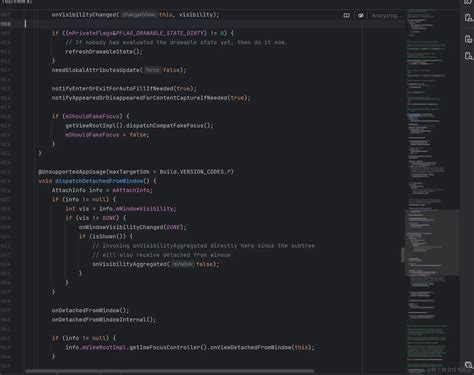The height and width of the screenshot is (375, 474).
Task: Click 'AttachInfo info = mAttachInfo;' line
Action: [x=102, y=190]
